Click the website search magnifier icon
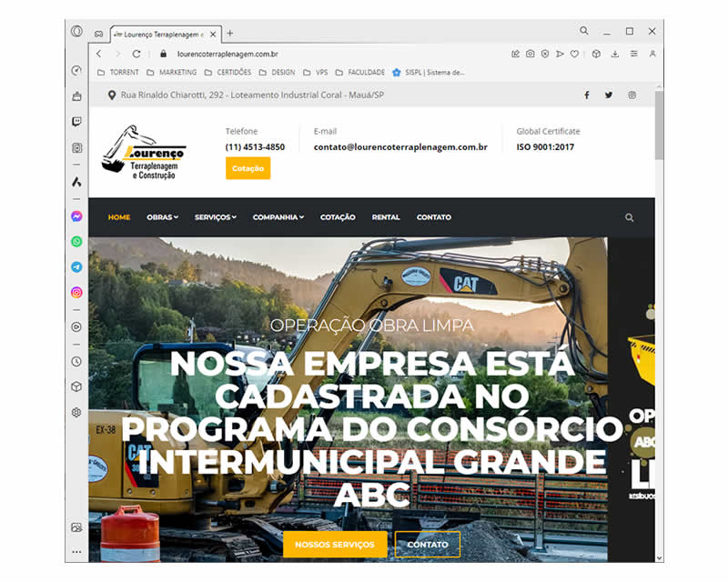Screen dimensions: 728x582 click(x=629, y=217)
